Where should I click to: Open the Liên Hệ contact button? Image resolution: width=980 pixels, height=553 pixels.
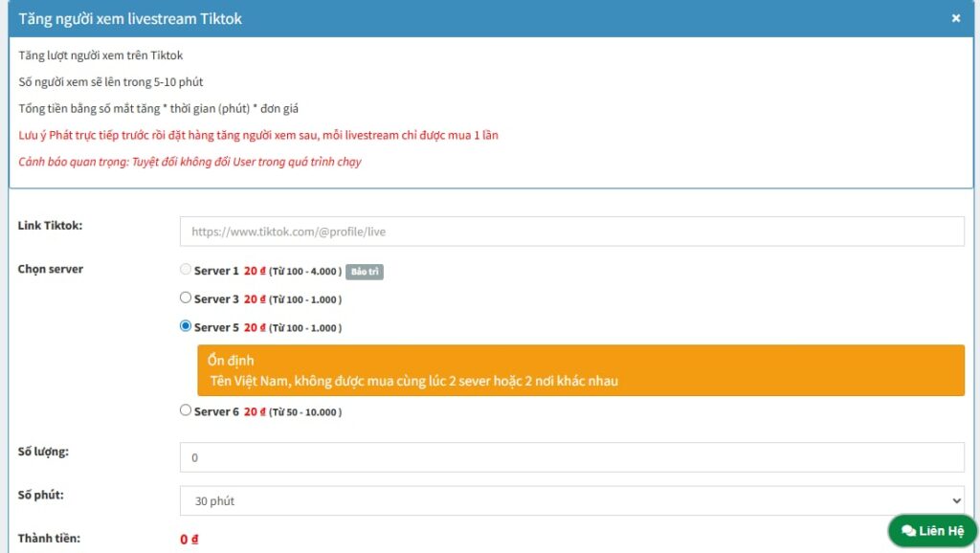932,530
